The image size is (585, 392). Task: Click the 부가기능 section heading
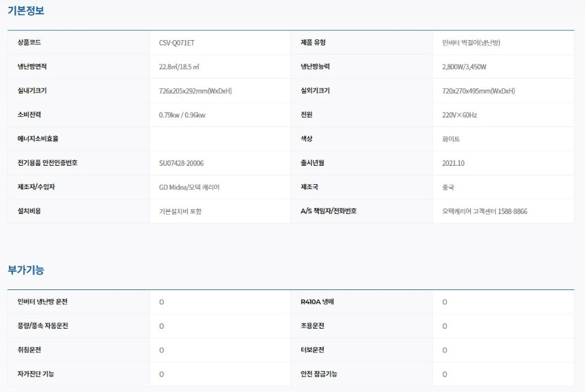point(26,270)
